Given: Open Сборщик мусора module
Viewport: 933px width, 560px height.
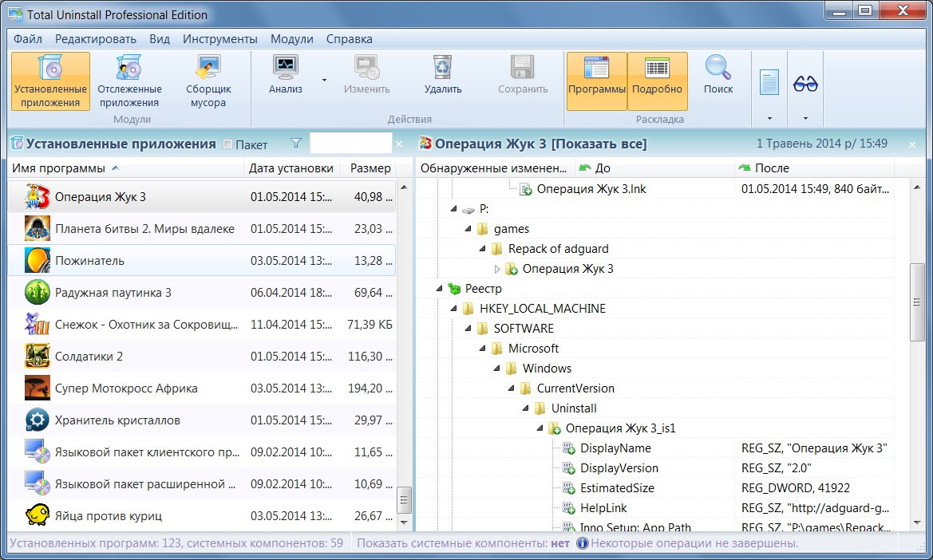Looking at the screenshot, I should (x=208, y=81).
